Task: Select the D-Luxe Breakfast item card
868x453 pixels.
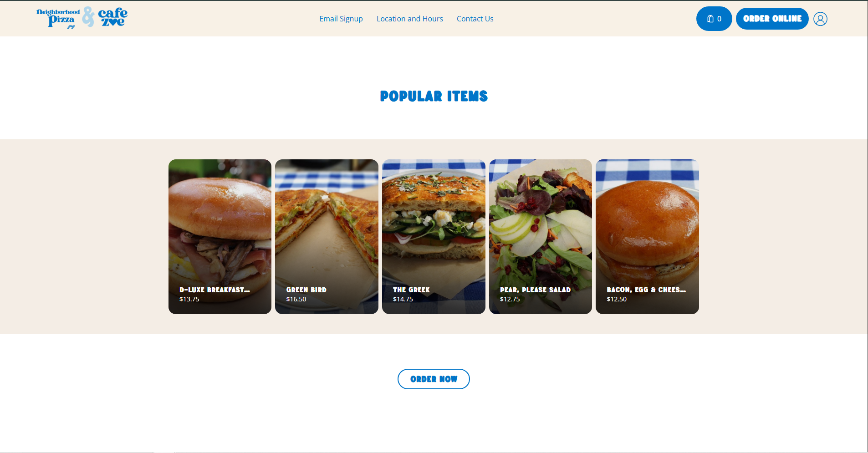Action: coord(220,237)
